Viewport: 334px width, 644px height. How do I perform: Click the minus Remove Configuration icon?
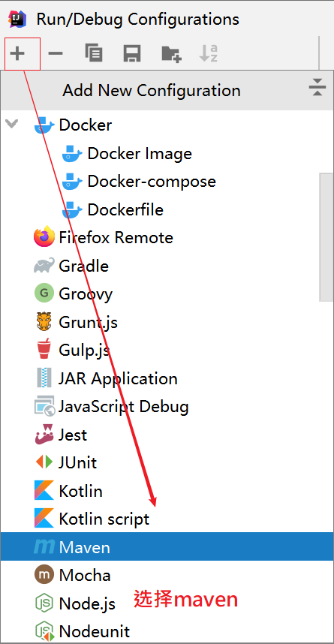[x=56, y=53]
